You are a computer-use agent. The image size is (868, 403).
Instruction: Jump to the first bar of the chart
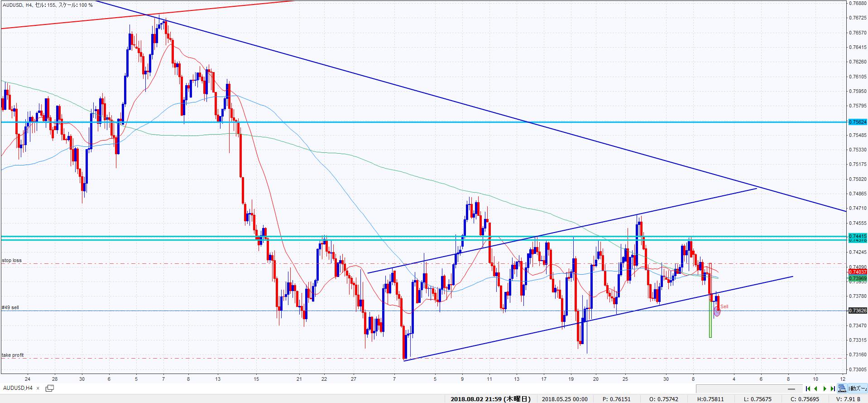(x=808, y=388)
